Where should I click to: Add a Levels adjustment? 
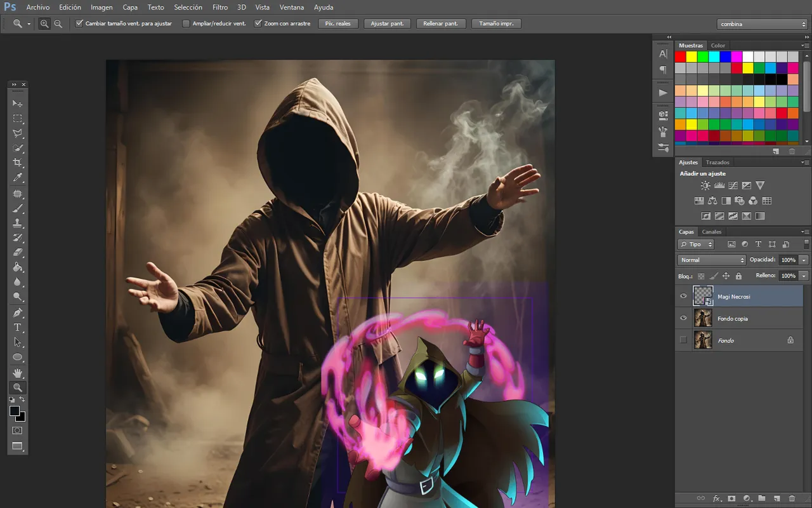coord(719,185)
